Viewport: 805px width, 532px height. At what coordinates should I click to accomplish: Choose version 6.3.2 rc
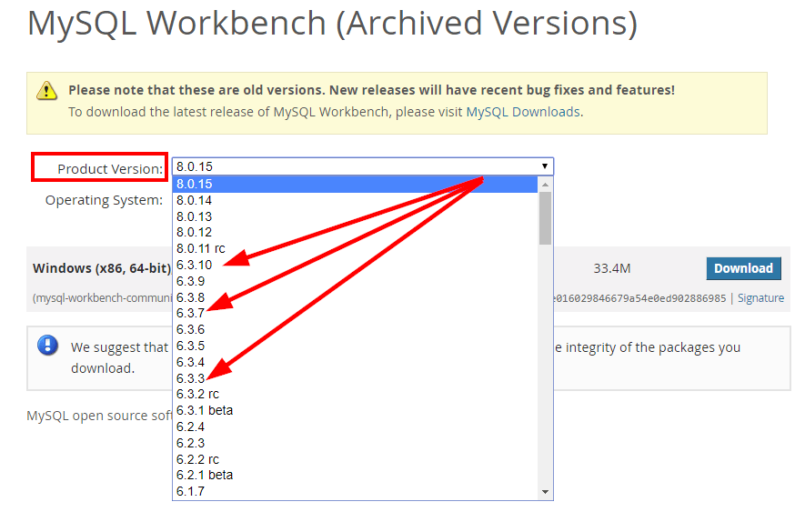pyautogui.click(x=355, y=395)
